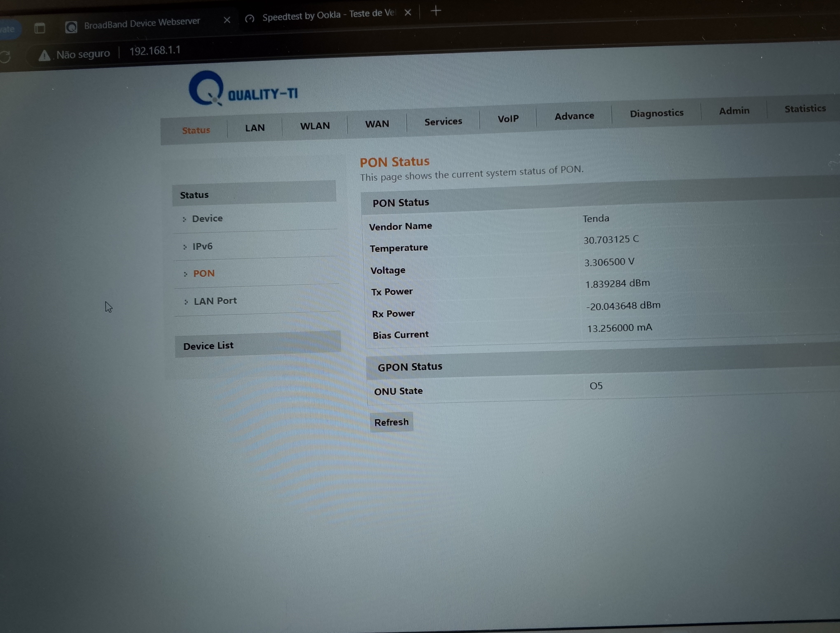Select the LAN Port sidebar item
The width and height of the screenshot is (840, 633).
point(215,301)
